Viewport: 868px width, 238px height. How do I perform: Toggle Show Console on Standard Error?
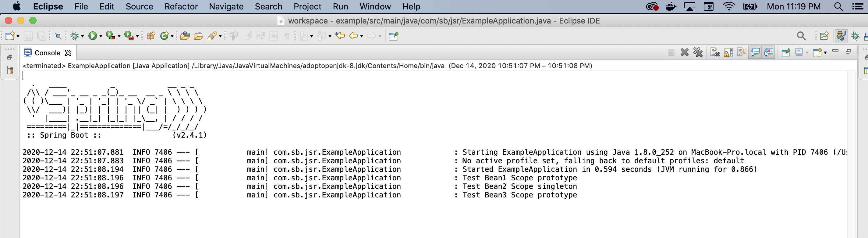pyautogui.click(x=769, y=52)
